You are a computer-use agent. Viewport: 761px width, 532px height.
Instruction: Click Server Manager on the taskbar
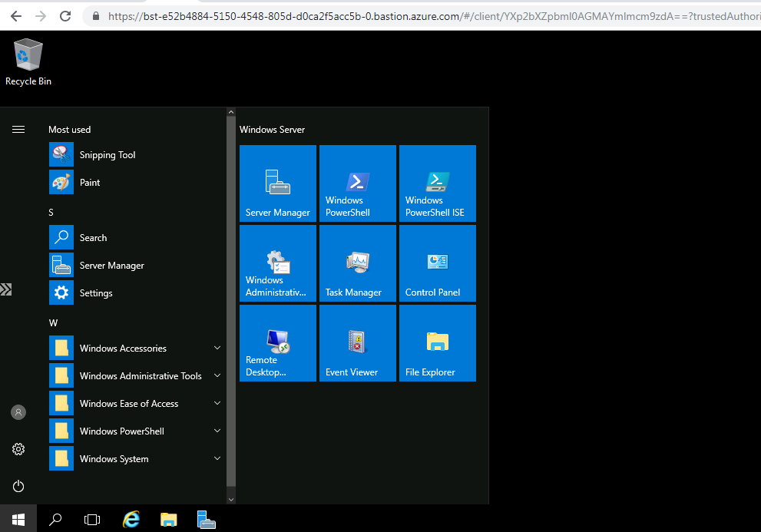coord(206,519)
